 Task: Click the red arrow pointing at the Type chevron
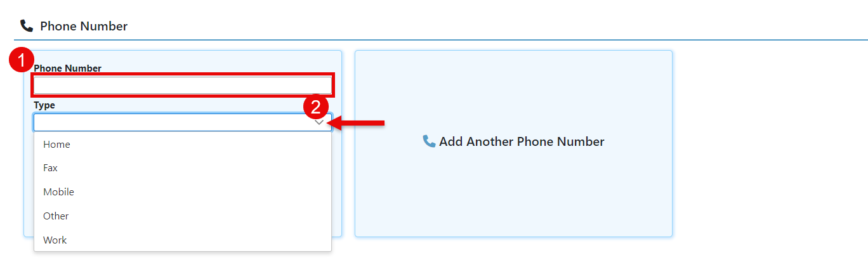359,123
